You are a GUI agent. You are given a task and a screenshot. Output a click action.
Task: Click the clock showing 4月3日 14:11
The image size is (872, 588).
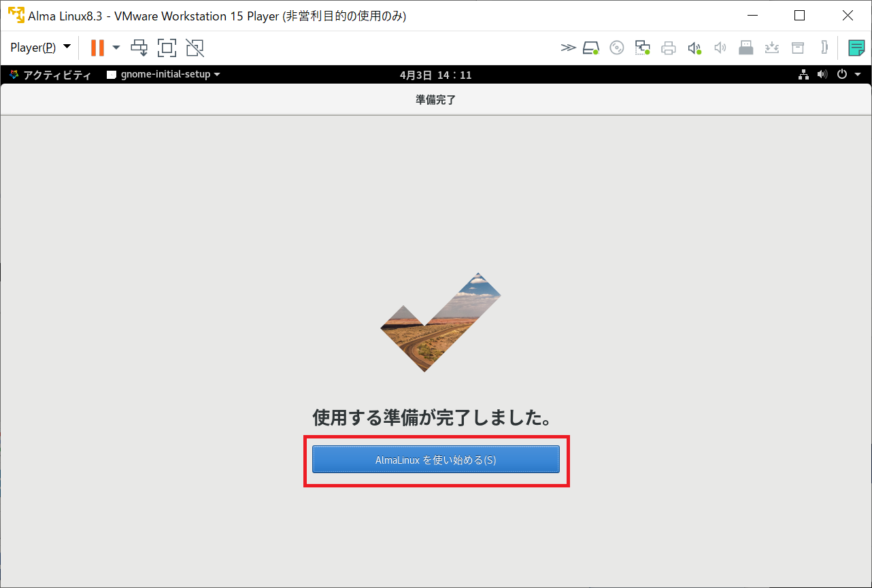tap(435, 75)
